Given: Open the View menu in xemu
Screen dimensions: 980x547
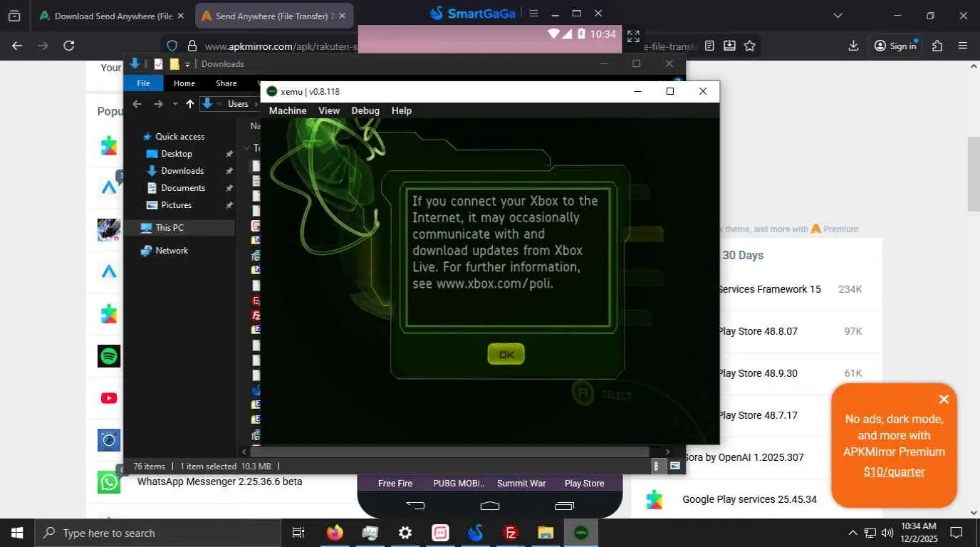Looking at the screenshot, I should coord(329,110).
